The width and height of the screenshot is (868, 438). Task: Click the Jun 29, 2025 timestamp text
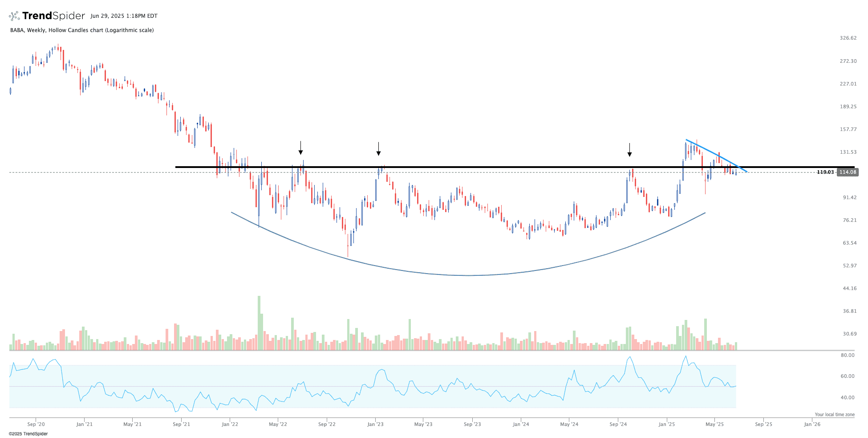click(x=124, y=16)
